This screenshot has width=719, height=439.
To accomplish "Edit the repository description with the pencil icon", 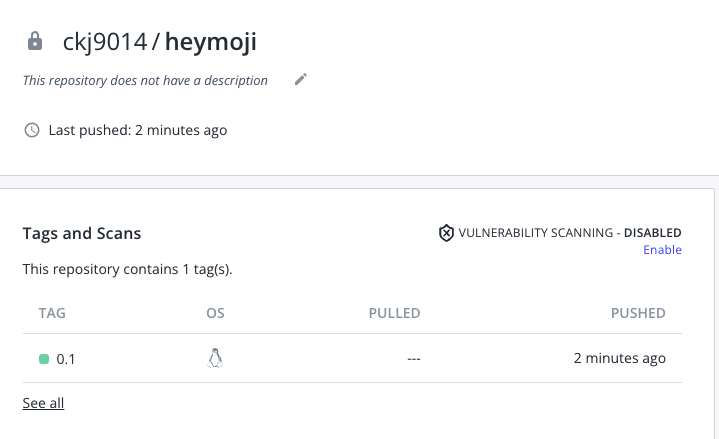I will pos(301,79).
